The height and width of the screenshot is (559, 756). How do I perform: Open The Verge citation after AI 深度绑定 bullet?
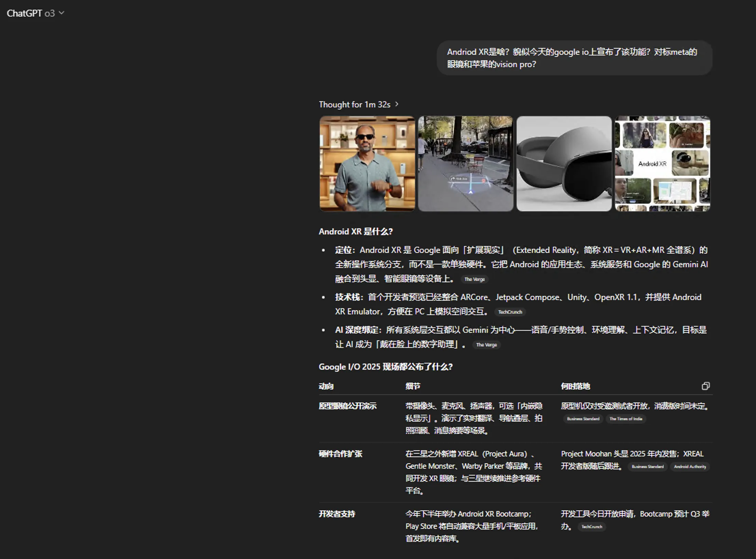tap(486, 345)
